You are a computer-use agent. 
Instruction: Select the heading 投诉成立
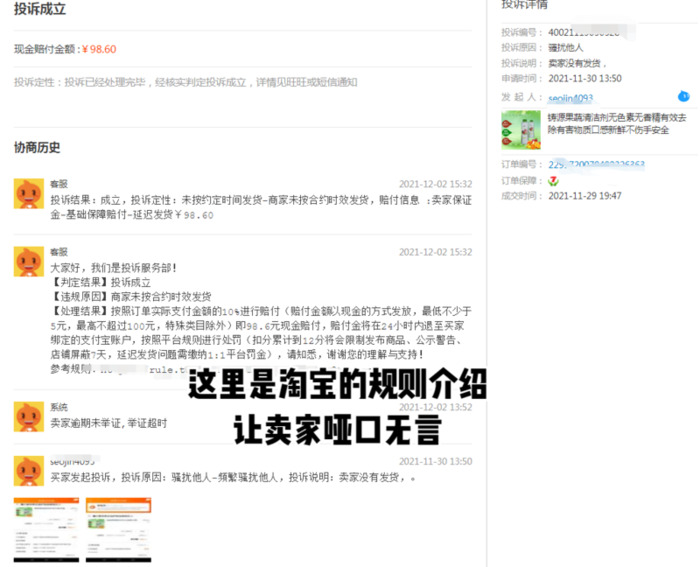point(40,8)
